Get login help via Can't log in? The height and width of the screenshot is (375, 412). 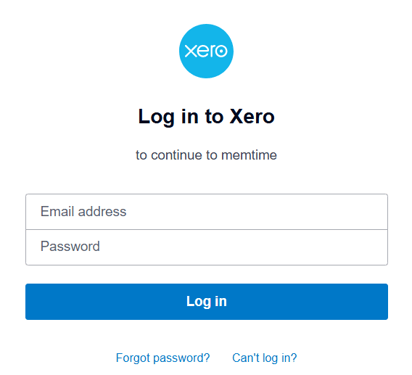point(264,358)
